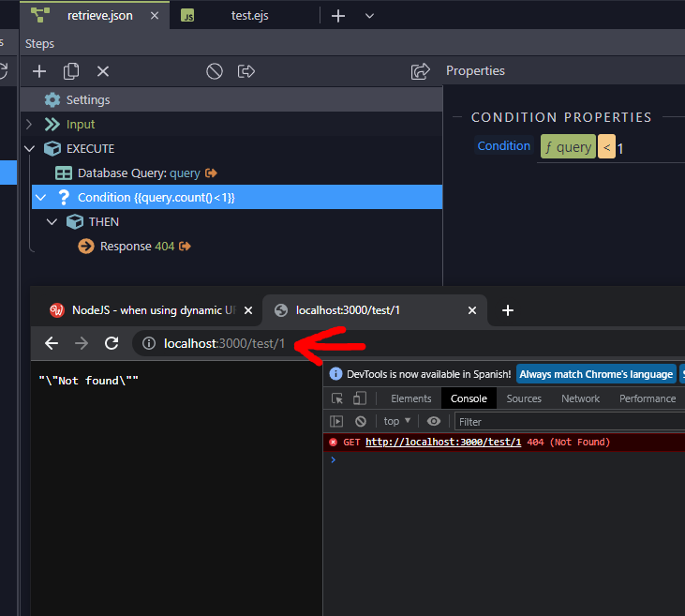The width and height of the screenshot is (685, 616).
Task: Click the output arrow icon in Steps toolbar
Action: tap(246, 71)
